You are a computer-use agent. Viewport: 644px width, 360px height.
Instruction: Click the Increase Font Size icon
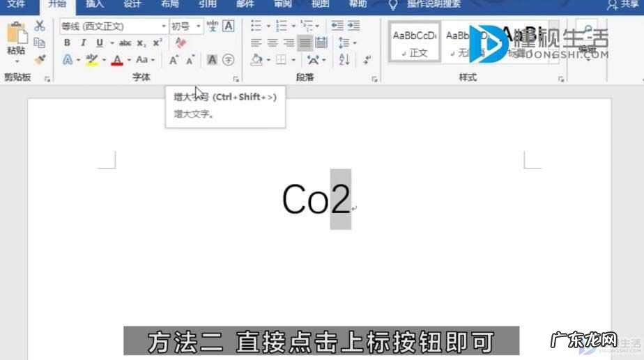[x=174, y=60]
